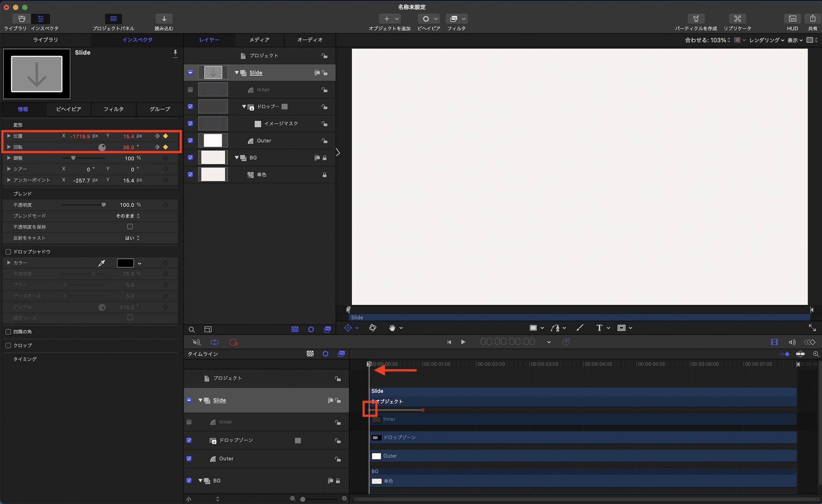Switch to the Media tab
This screenshot has height=504, width=822.
coord(259,40)
